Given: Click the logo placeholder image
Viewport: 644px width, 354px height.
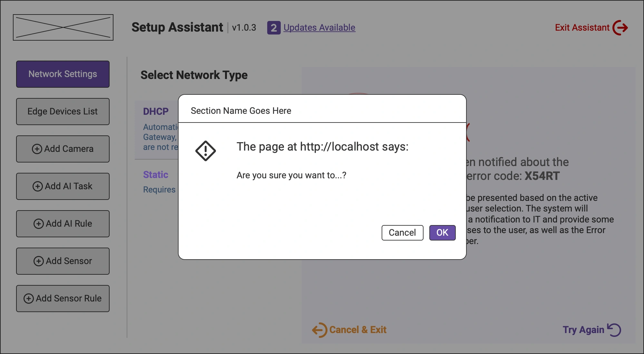Looking at the screenshot, I should tap(63, 27).
